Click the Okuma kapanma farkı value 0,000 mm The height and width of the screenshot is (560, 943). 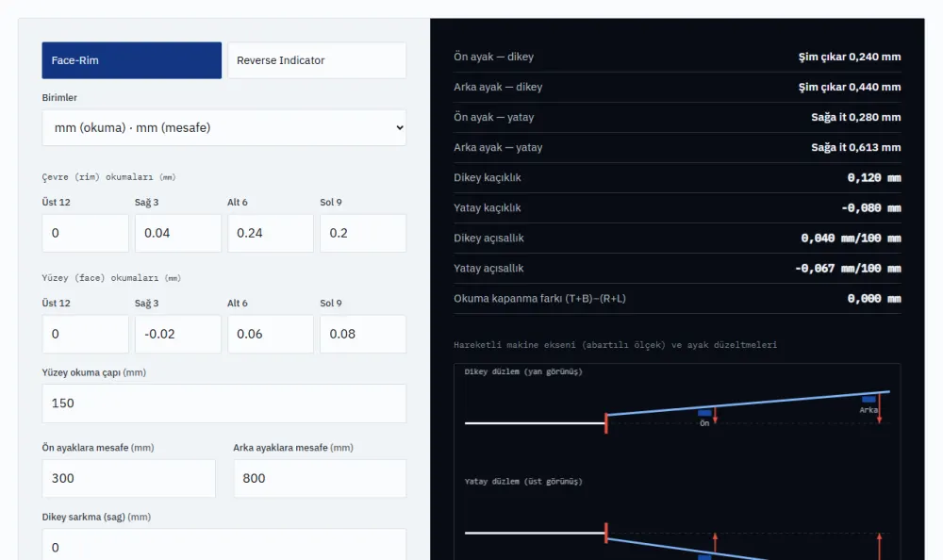874,298
